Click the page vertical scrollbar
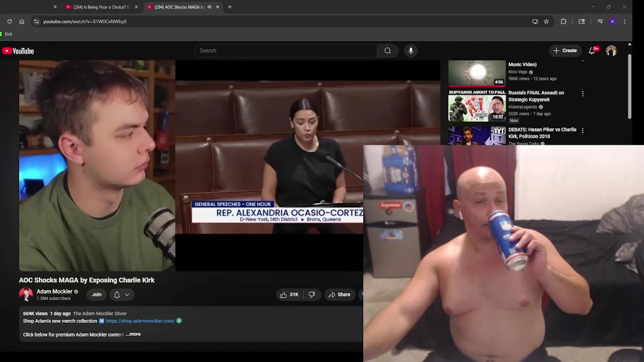Screen dimensions: 644x362 (x=629, y=85)
